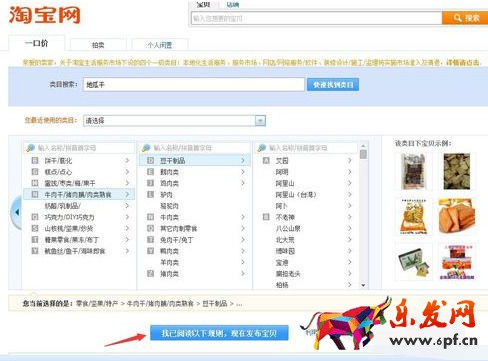This screenshot has height=361, width=488.
Task: Click the blue left-arrow collapse handle beside the category list
Action: [16, 212]
